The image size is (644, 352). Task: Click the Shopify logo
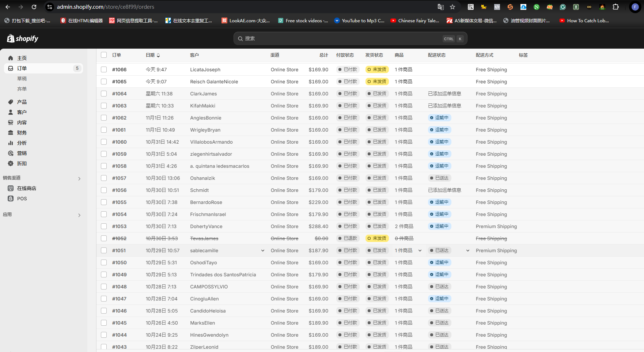click(23, 38)
